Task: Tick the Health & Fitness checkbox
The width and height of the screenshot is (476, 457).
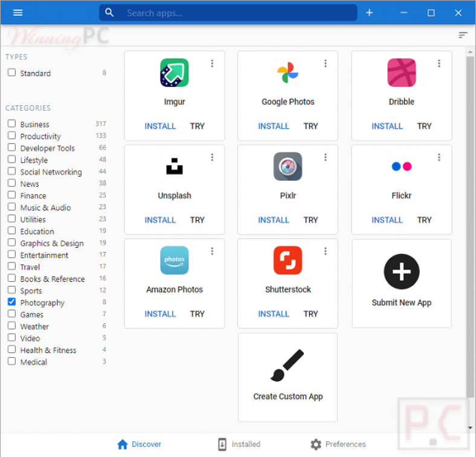Action: (x=11, y=349)
